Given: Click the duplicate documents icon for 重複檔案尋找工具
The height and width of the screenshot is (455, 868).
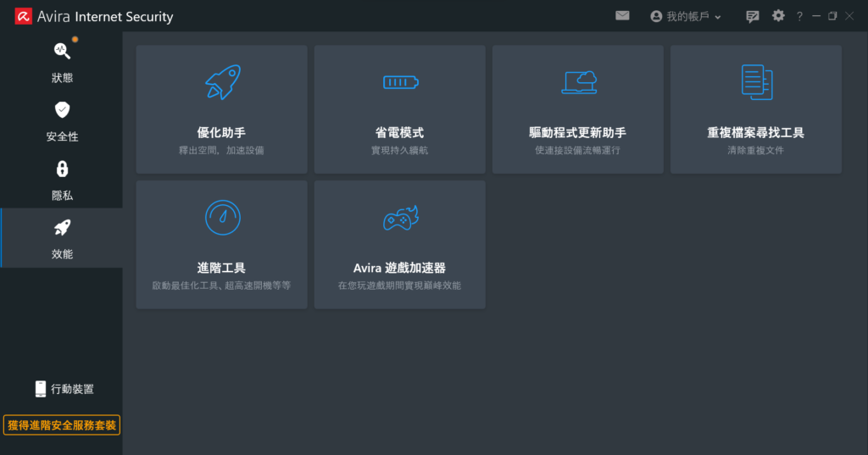Looking at the screenshot, I should [x=757, y=82].
